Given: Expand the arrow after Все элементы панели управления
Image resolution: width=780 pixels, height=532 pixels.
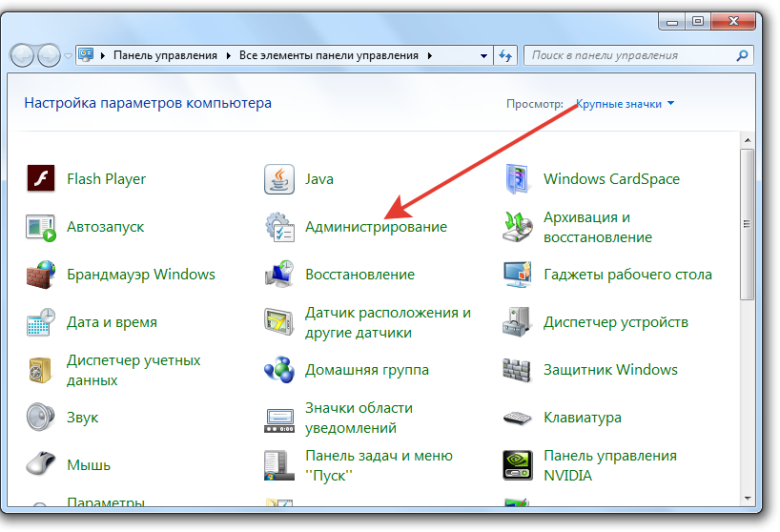Looking at the screenshot, I should [430, 55].
